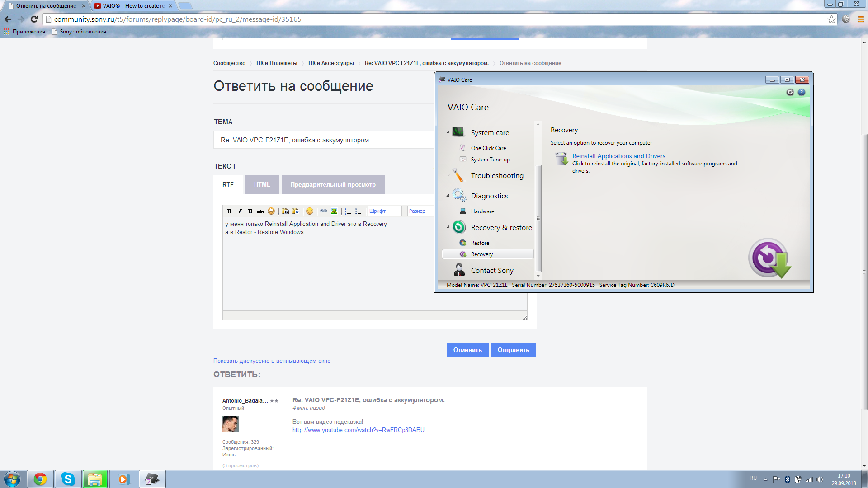
Task: Click the Отправить button
Action: [x=514, y=350]
